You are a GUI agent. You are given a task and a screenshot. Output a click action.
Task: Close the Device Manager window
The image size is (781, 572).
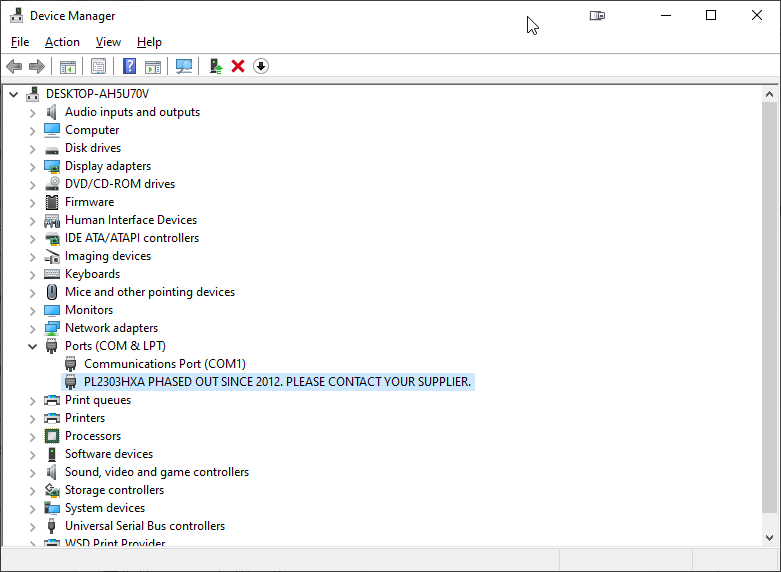757,15
